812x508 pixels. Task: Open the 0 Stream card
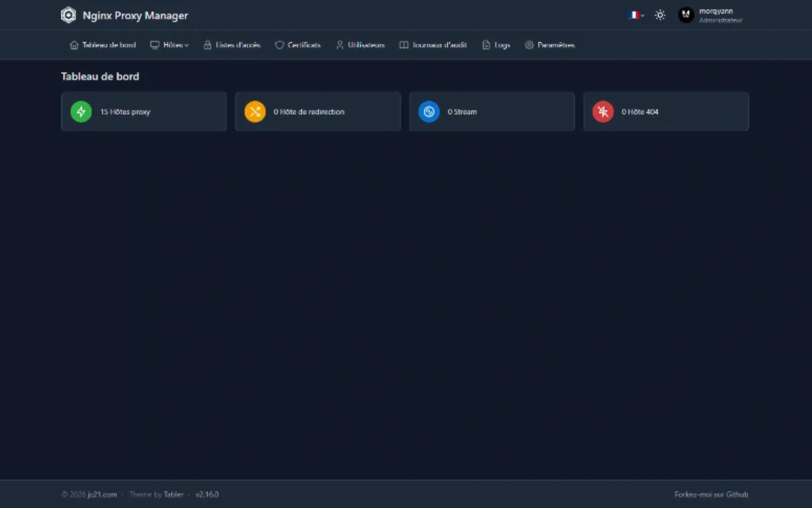click(492, 111)
